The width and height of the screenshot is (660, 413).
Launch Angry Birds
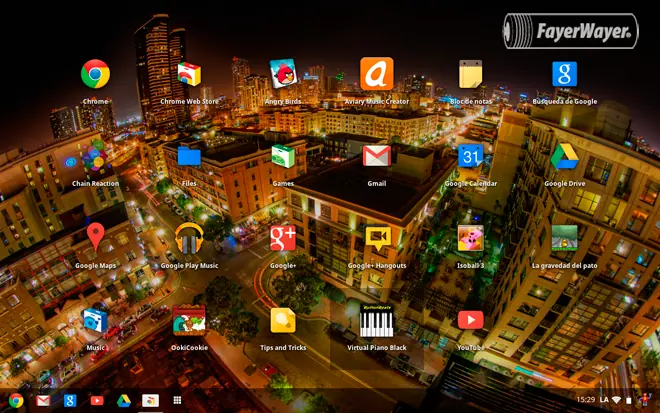[x=283, y=74]
